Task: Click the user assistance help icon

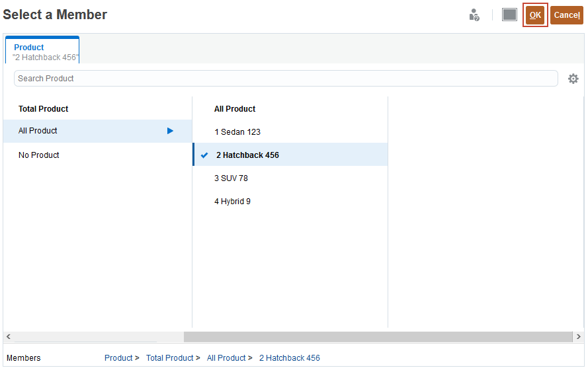Action: point(474,15)
